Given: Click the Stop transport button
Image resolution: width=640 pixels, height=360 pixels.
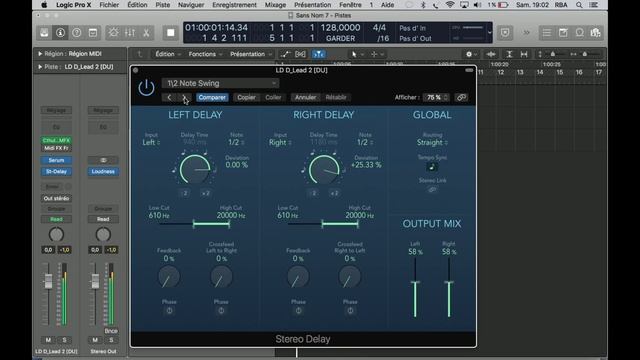Looking at the screenshot, I should click(171, 33).
